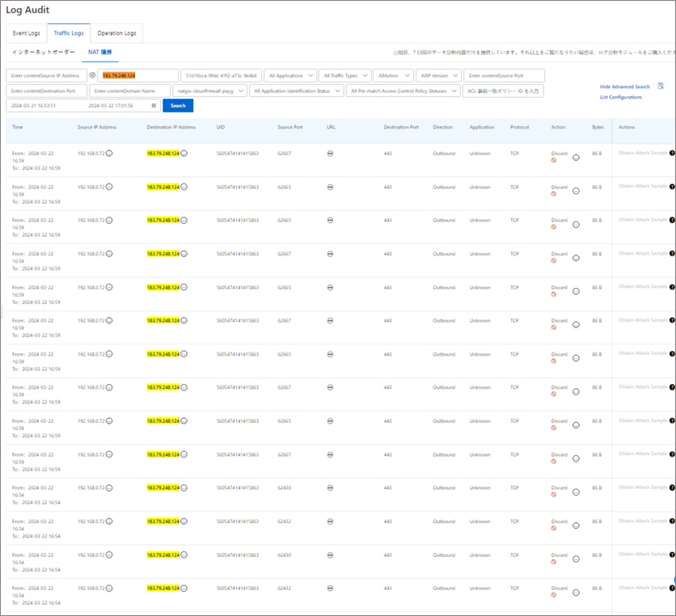
Task: Click the filter icon next to first row's destination IP
Action: [x=184, y=153]
